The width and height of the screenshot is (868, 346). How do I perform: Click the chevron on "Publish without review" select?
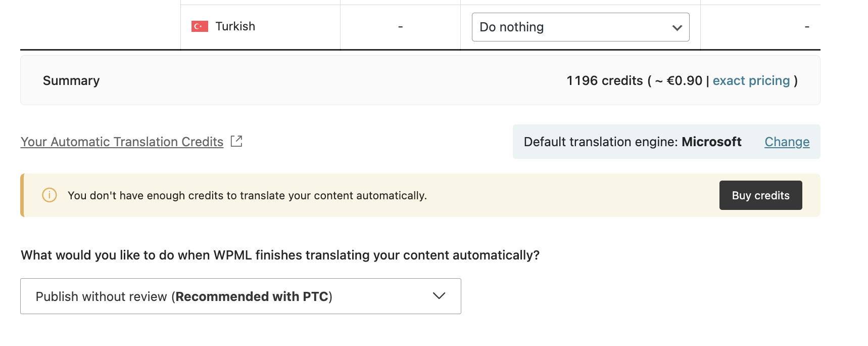tap(439, 296)
